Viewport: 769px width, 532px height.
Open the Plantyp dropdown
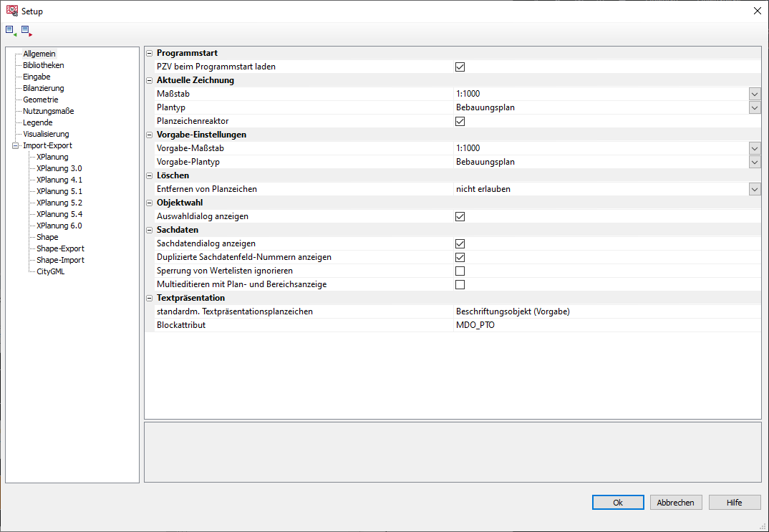[754, 107]
